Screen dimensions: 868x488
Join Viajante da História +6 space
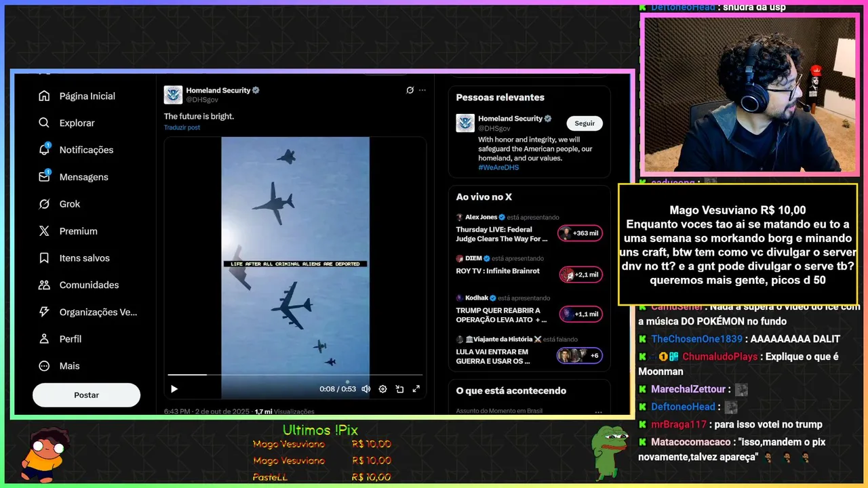pyautogui.click(x=580, y=355)
